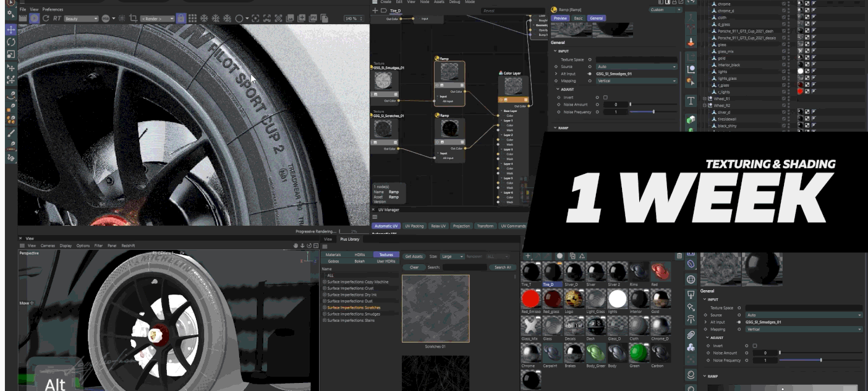This screenshot has width=868, height=391.
Task: Select the Tire_D material thumbnail
Action: click(x=552, y=271)
